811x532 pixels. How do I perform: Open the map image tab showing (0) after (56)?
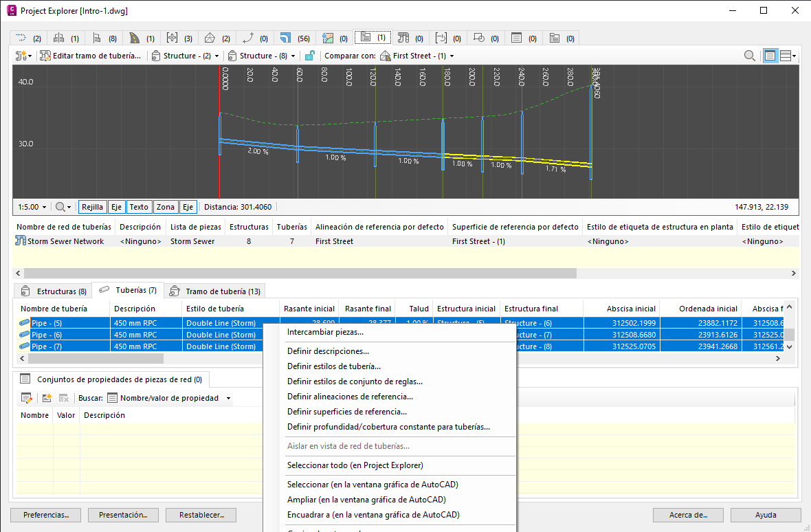(x=335, y=38)
